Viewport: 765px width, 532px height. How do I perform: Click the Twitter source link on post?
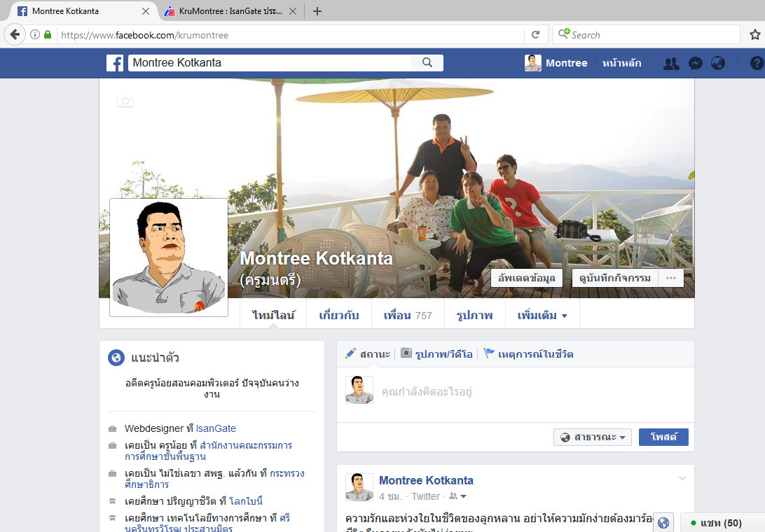425,496
